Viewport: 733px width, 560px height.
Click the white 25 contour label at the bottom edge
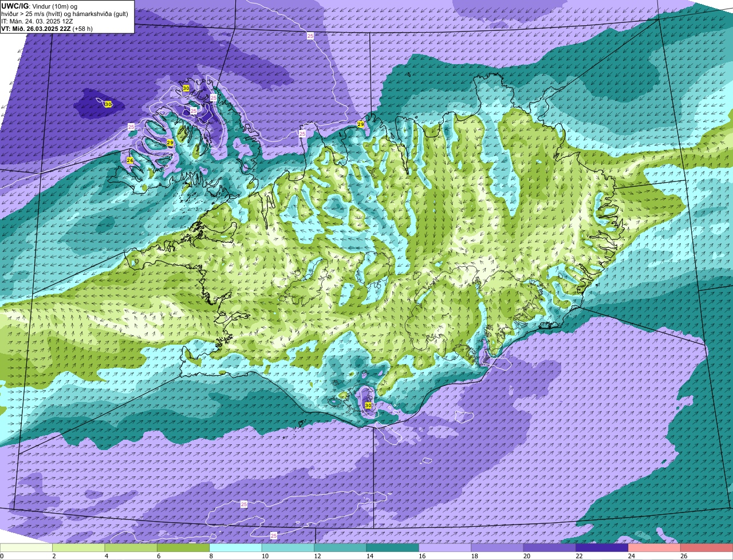coord(273,535)
